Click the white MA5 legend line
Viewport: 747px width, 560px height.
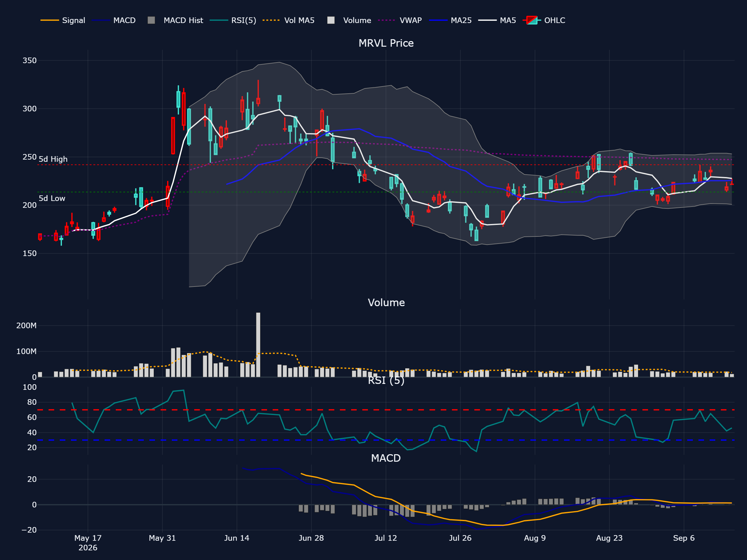pos(487,20)
